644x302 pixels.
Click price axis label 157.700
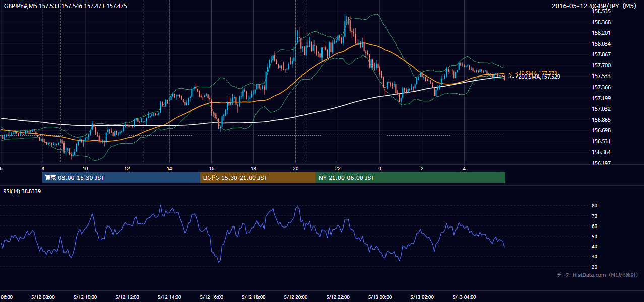pos(601,65)
